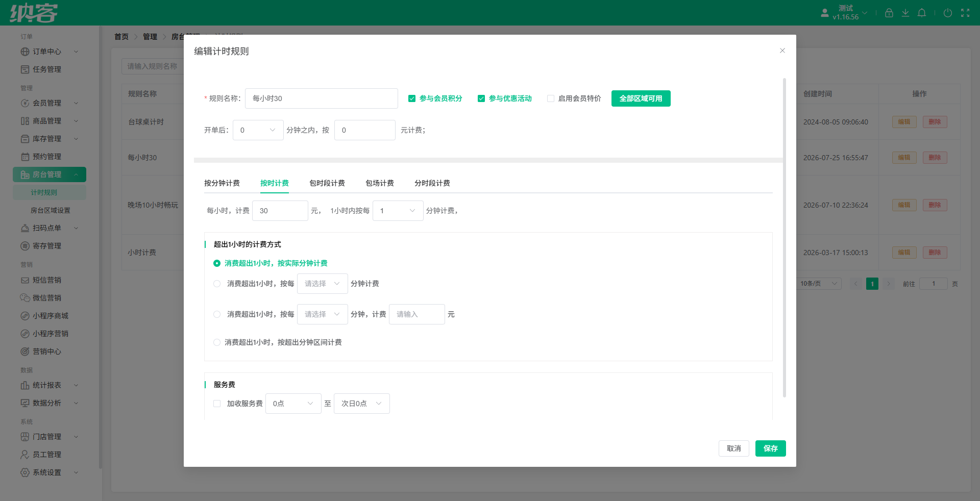The height and width of the screenshot is (501, 980).
Task: Uncheck 参与会员积分 checkbox
Action: point(412,98)
